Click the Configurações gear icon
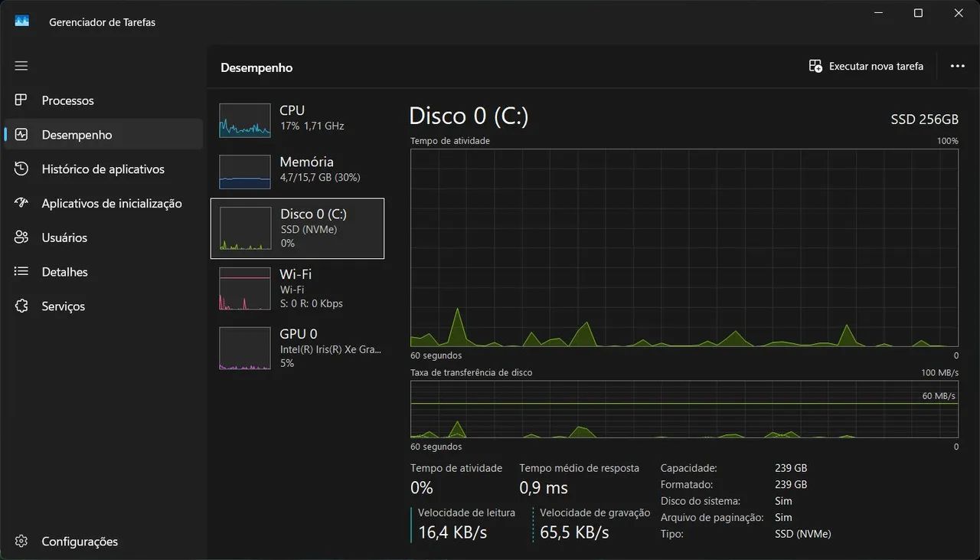 pyautogui.click(x=21, y=542)
